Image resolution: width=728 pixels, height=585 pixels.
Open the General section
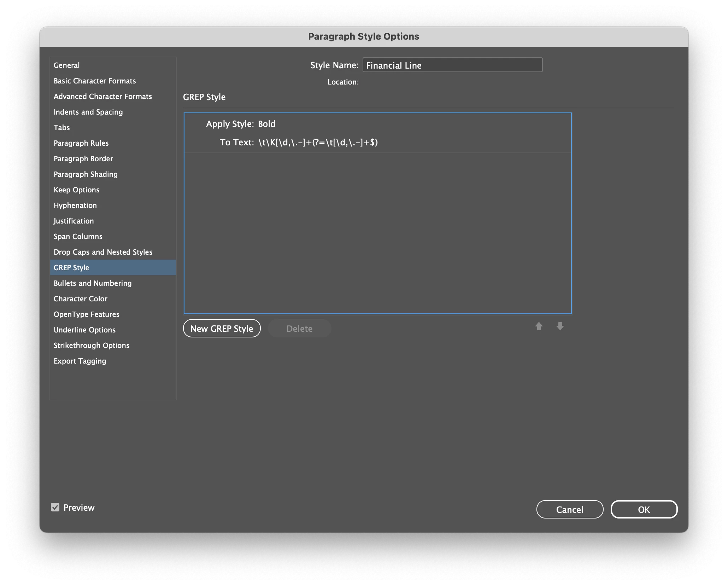66,65
